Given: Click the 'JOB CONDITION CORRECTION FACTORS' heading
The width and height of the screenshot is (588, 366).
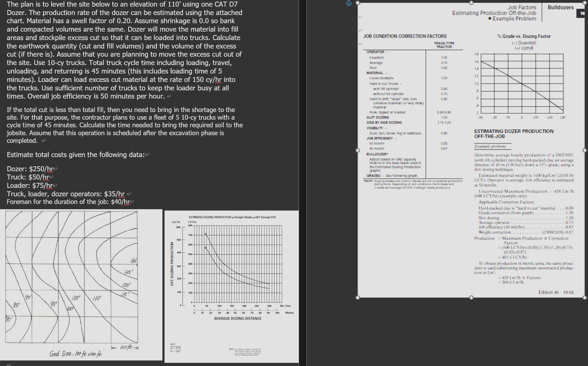Looking at the screenshot, I should [405, 36].
